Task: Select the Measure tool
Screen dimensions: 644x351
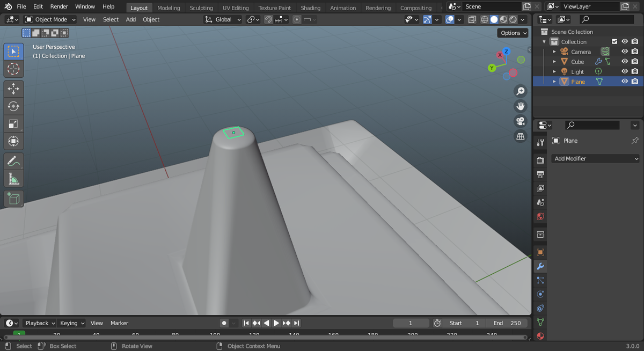Action: (13, 179)
